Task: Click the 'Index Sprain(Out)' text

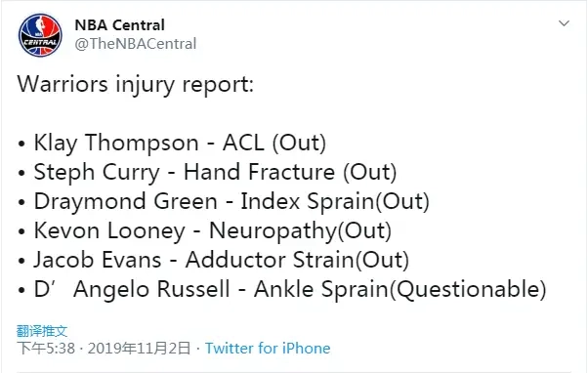Action: tap(335, 201)
